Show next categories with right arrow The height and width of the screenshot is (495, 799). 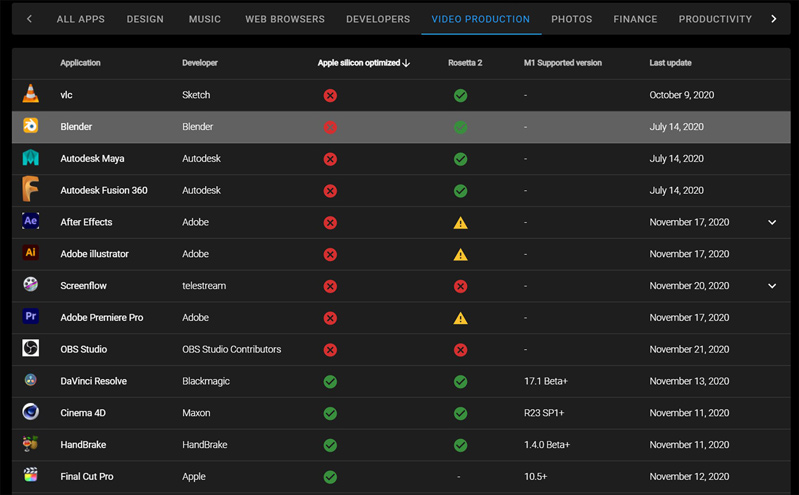(774, 19)
